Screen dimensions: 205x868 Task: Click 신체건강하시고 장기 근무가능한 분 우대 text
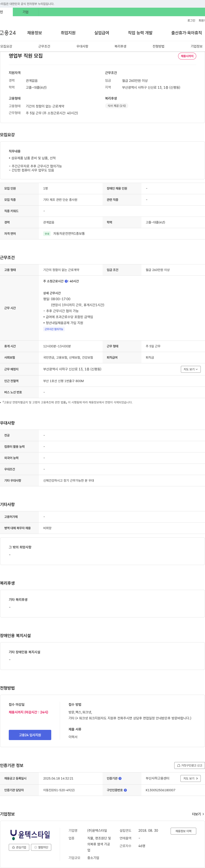[x=69, y=481]
